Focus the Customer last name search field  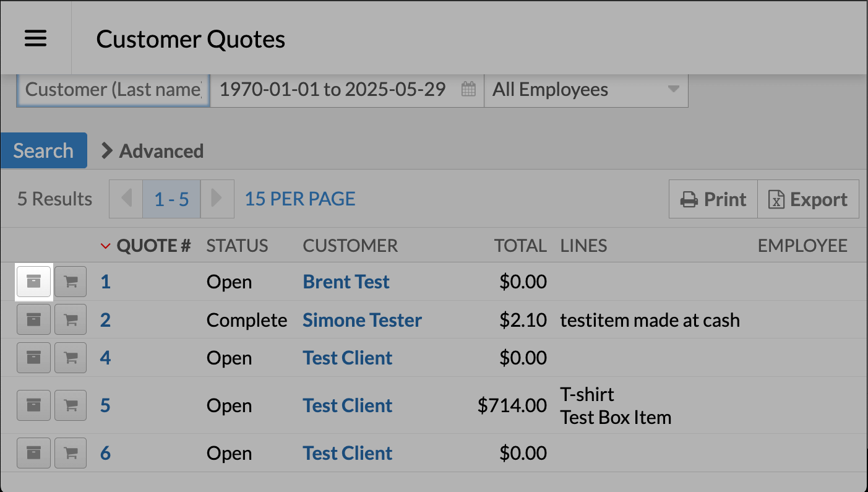point(113,90)
